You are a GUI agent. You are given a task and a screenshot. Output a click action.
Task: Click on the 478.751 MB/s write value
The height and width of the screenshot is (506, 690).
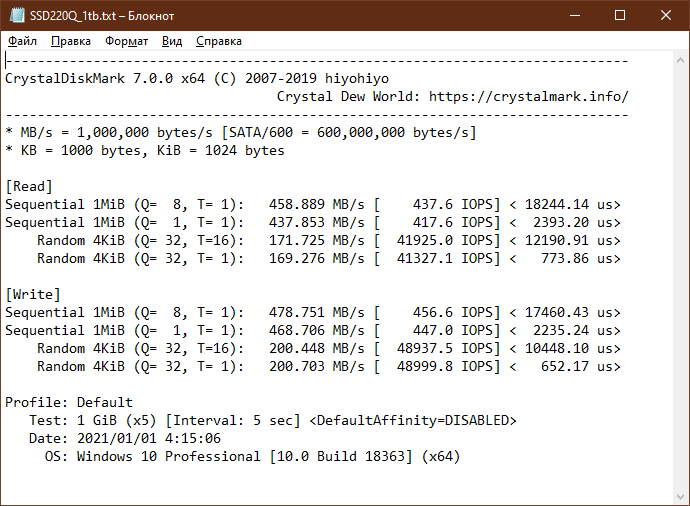(317, 312)
